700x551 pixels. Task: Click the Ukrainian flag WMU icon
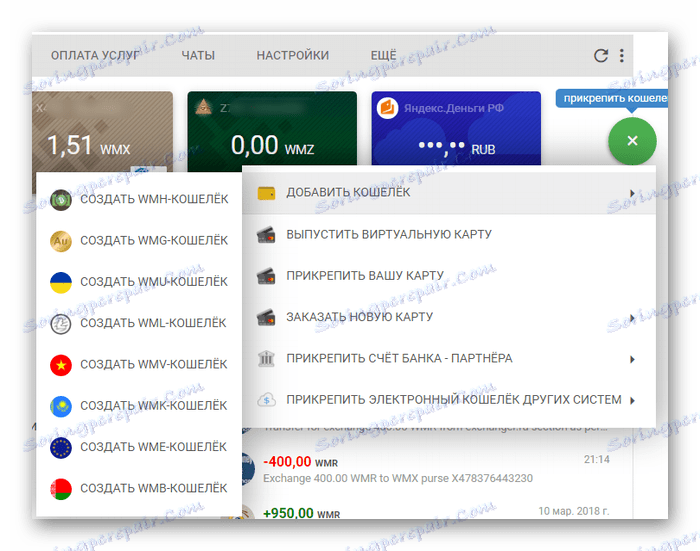point(61,282)
